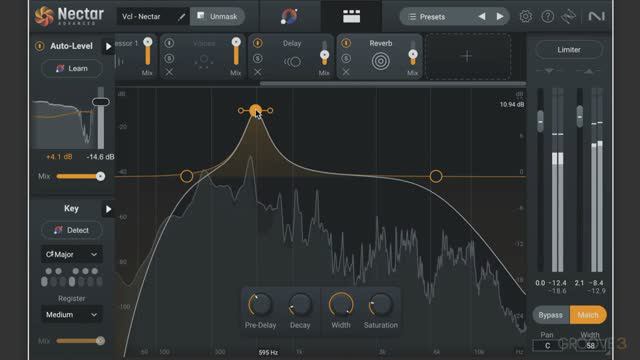
Task: Solo the Delay module
Action: pos(258,58)
